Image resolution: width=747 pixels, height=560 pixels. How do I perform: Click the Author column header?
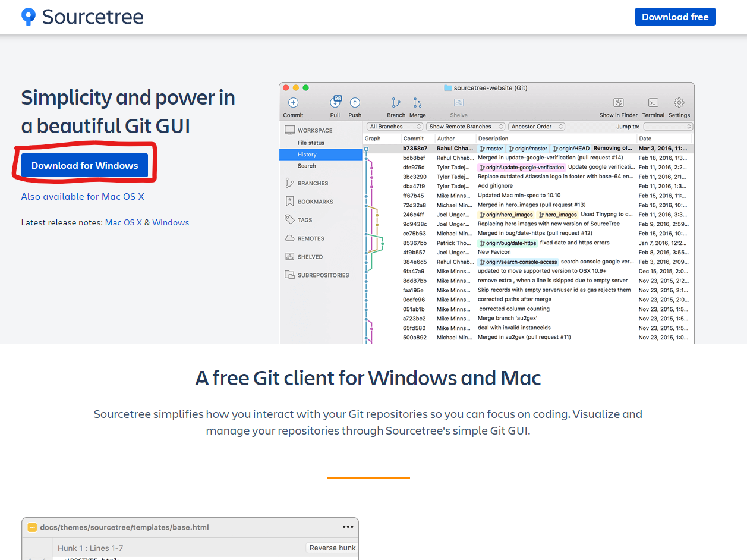click(x=446, y=139)
